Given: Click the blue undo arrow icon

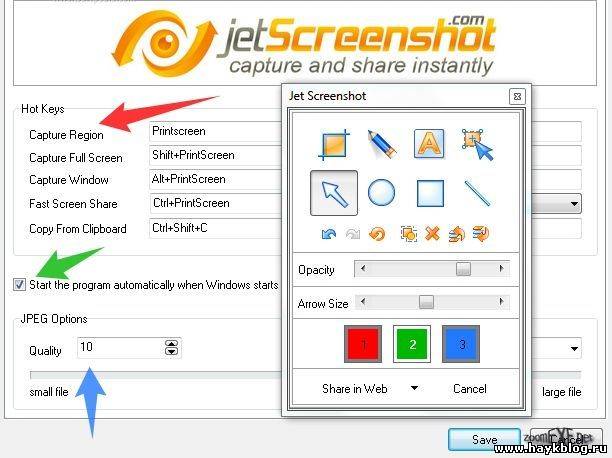Looking at the screenshot, I should pos(329,234).
